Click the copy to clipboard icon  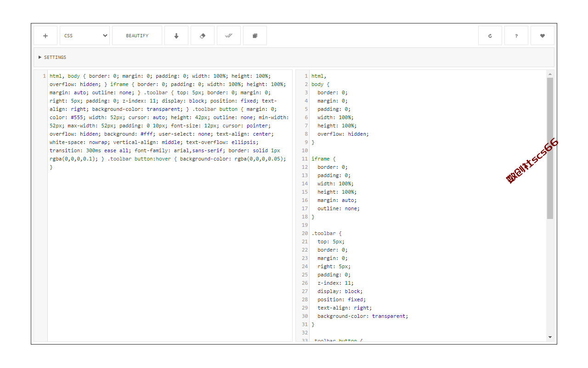[x=255, y=35]
